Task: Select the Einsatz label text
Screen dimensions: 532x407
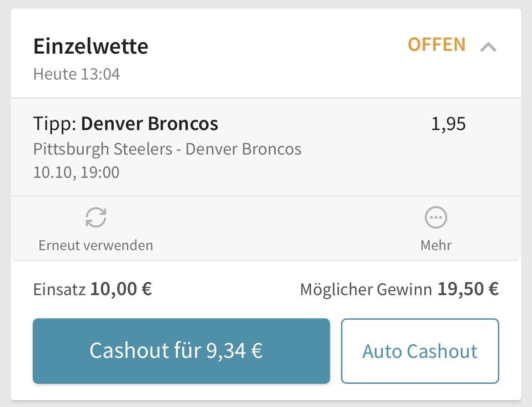Action: (60, 290)
